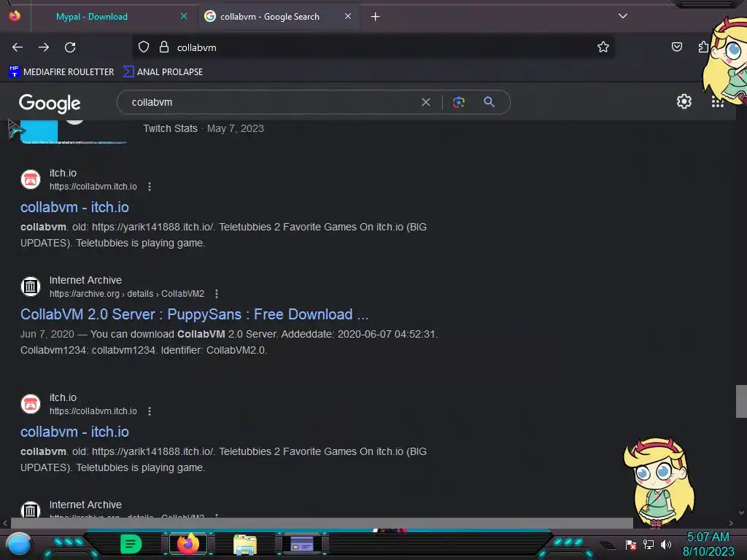Search by image with Google Lens icon
Viewport: 747px width, 560px height.
459,102
